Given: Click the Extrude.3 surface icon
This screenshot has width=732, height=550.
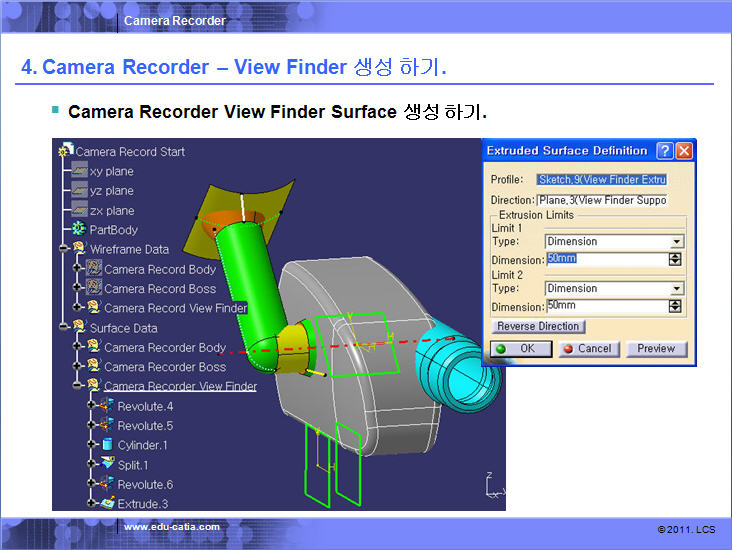Looking at the screenshot, I should coord(107,504).
